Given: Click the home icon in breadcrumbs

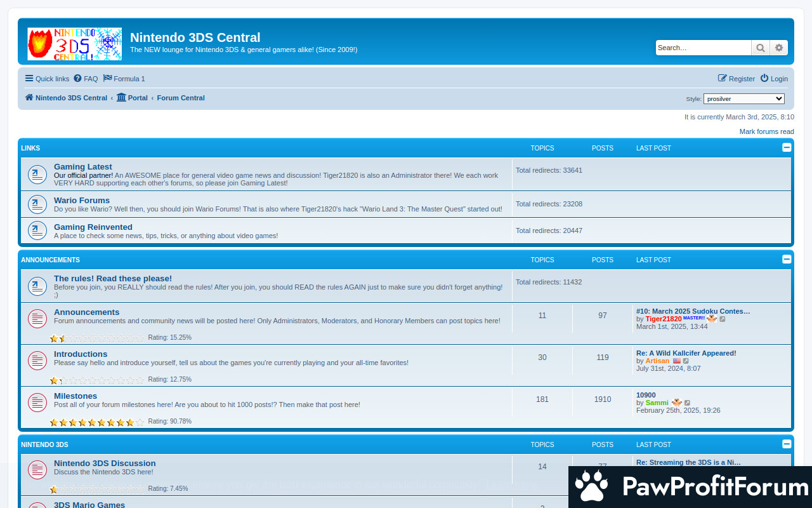Looking at the screenshot, I should tap(29, 98).
